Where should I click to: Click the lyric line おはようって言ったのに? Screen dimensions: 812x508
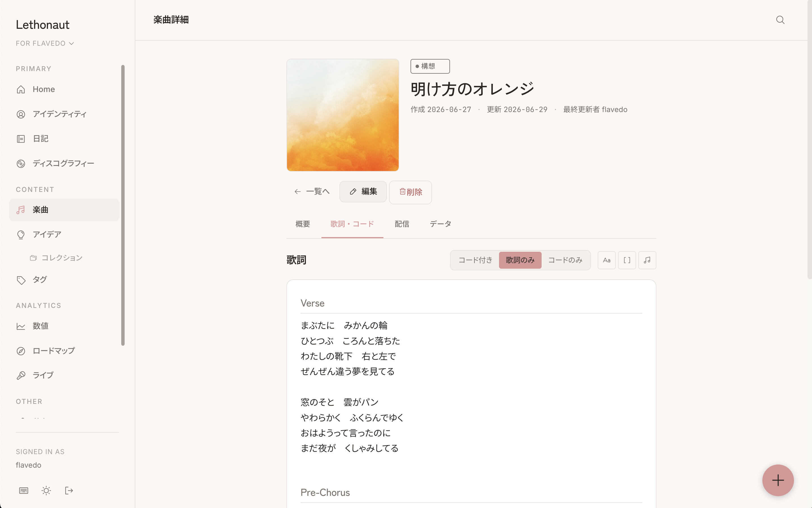(346, 433)
